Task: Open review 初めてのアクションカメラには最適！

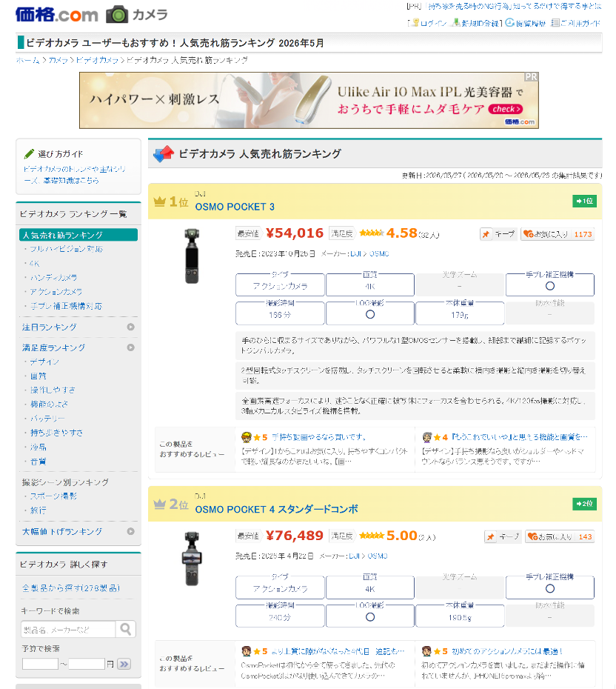Action: tap(508, 652)
